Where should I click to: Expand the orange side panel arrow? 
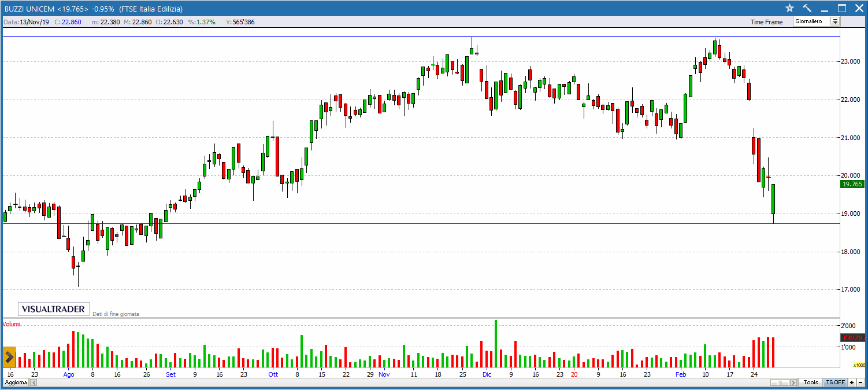[x=9, y=357]
